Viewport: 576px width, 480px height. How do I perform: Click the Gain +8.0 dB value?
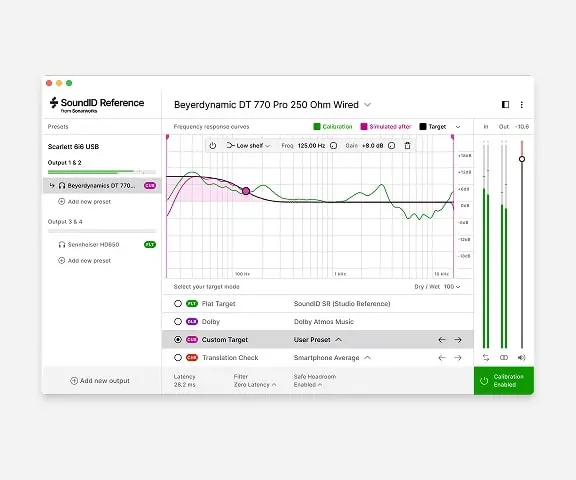[372, 145]
